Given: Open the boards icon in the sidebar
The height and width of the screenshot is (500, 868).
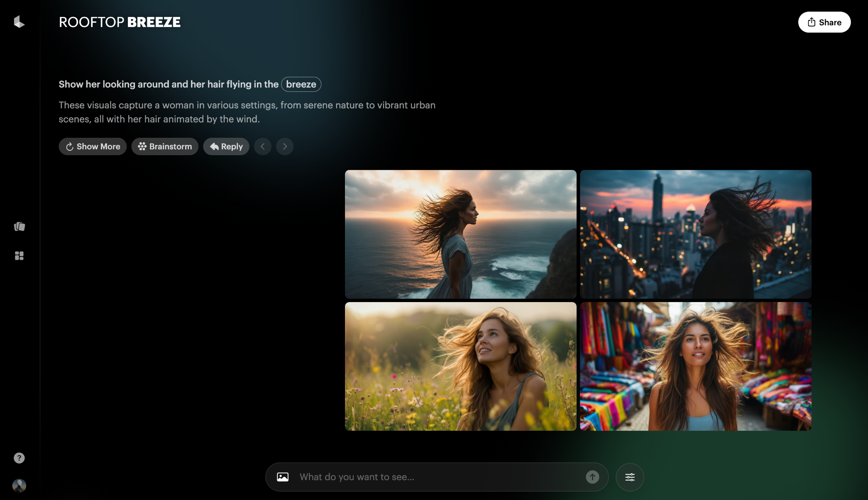Looking at the screenshot, I should coord(20,227).
